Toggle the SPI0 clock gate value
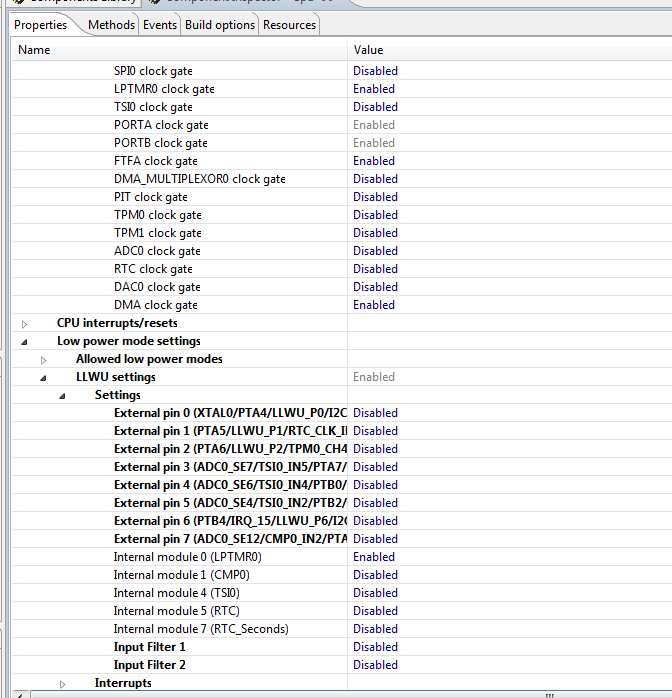Viewport: 672px width, 698px height. (375, 71)
